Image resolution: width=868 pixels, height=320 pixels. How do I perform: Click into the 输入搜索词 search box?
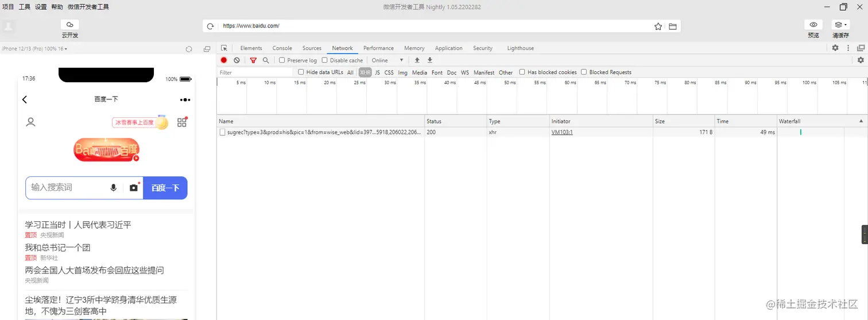click(x=67, y=188)
